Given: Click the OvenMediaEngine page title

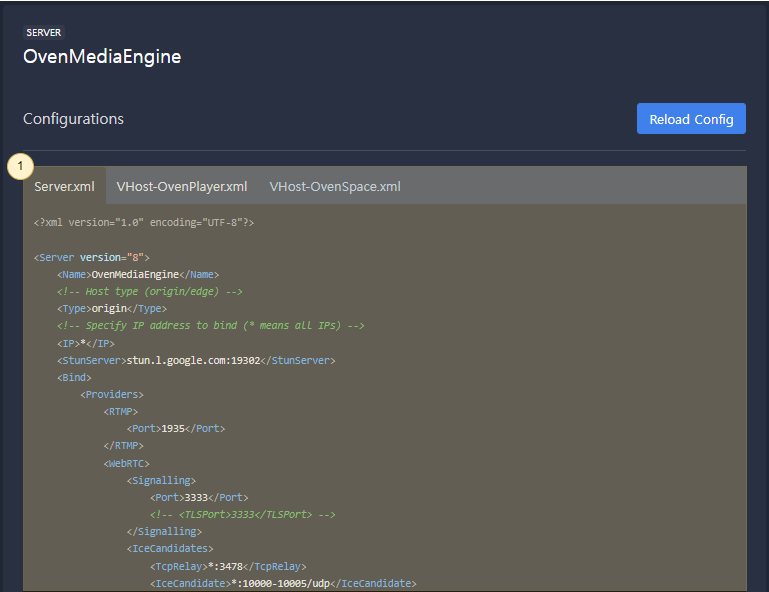Looking at the screenshot, I should point(102,56).
